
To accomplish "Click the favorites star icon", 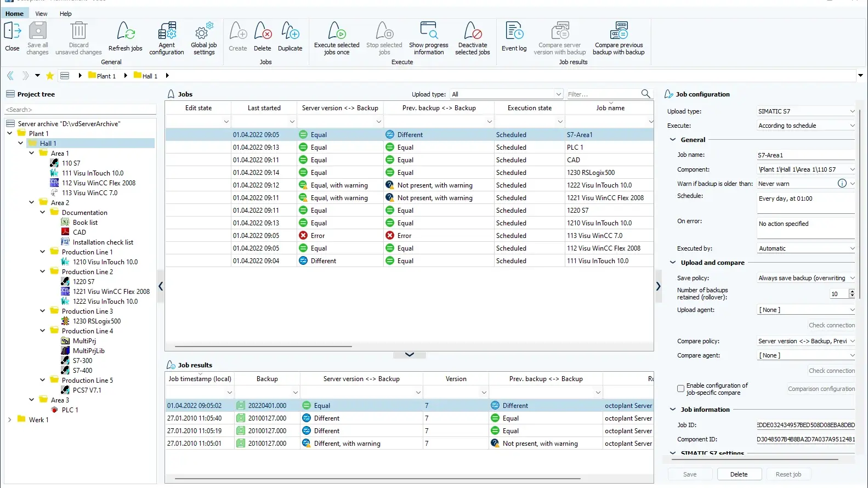I will click(x=50, y=76).
